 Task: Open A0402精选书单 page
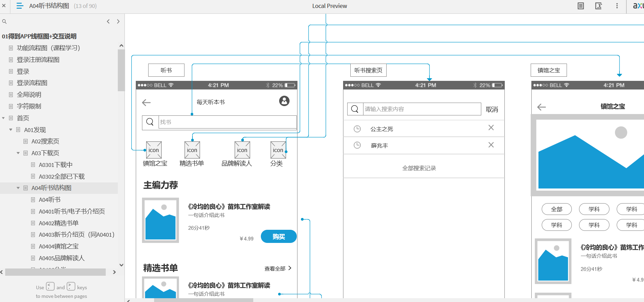58,223
